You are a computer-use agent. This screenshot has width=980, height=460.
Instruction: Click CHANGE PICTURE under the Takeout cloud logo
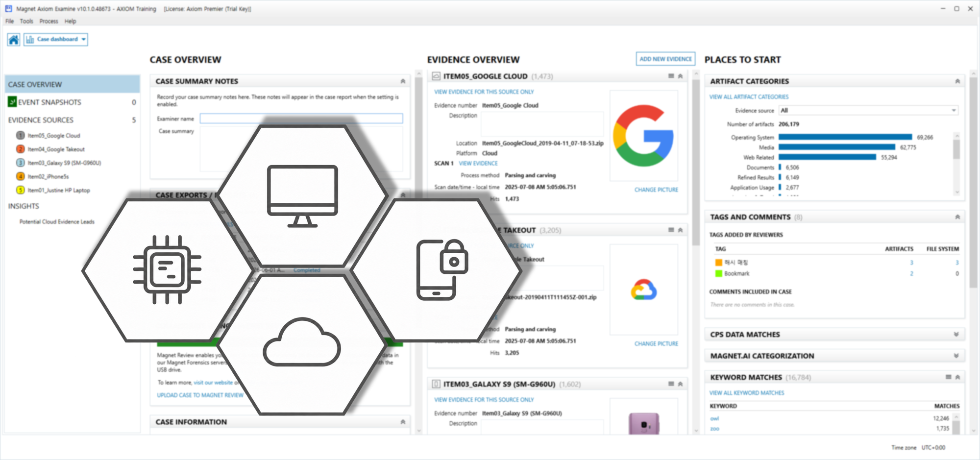656,344
